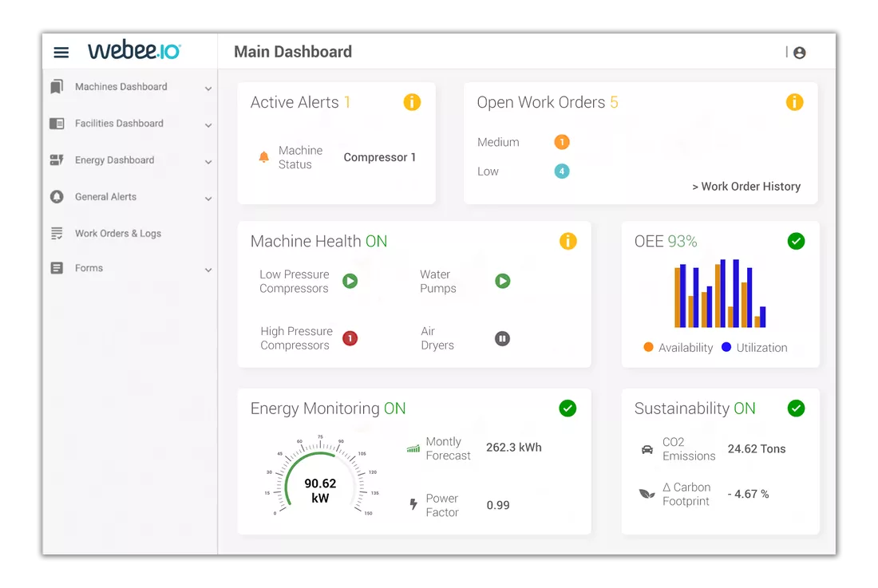This screenshot has width=878, height=588.
Task: Select General Alerts in the sidebar
Action: [x=105, y=197]
